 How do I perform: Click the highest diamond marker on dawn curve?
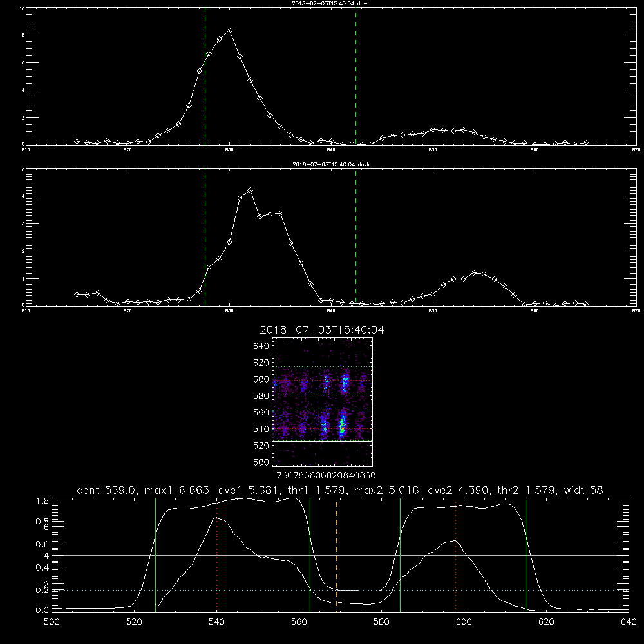click(230, 31)
